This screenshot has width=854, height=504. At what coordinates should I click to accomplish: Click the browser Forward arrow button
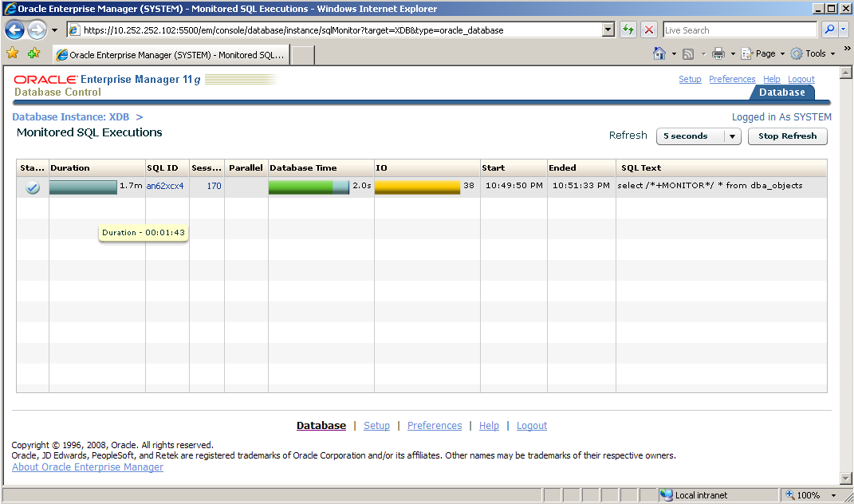37,30
